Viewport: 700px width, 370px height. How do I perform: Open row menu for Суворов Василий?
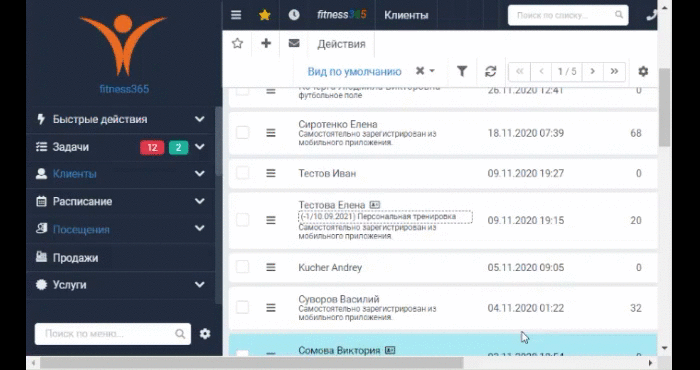(271, 308)
